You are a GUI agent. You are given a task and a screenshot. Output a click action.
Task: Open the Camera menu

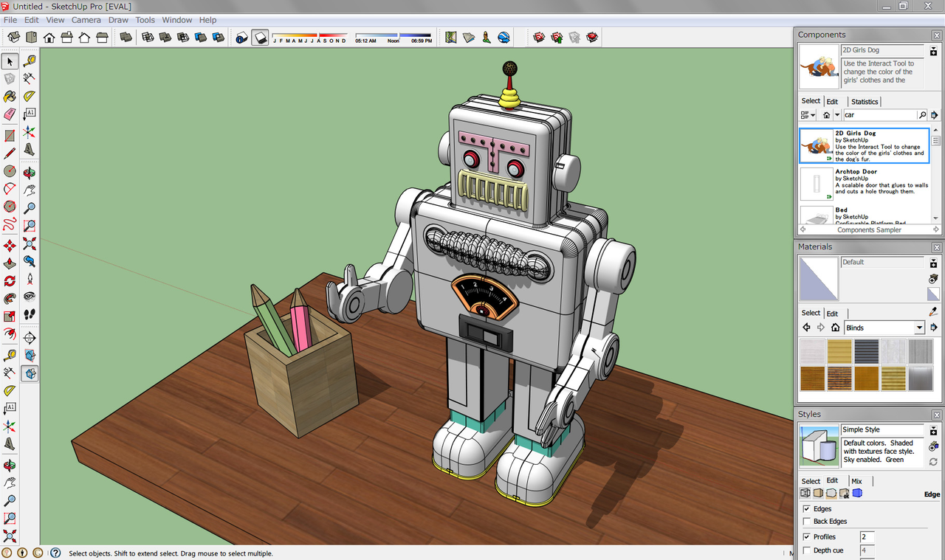[86, 20]
